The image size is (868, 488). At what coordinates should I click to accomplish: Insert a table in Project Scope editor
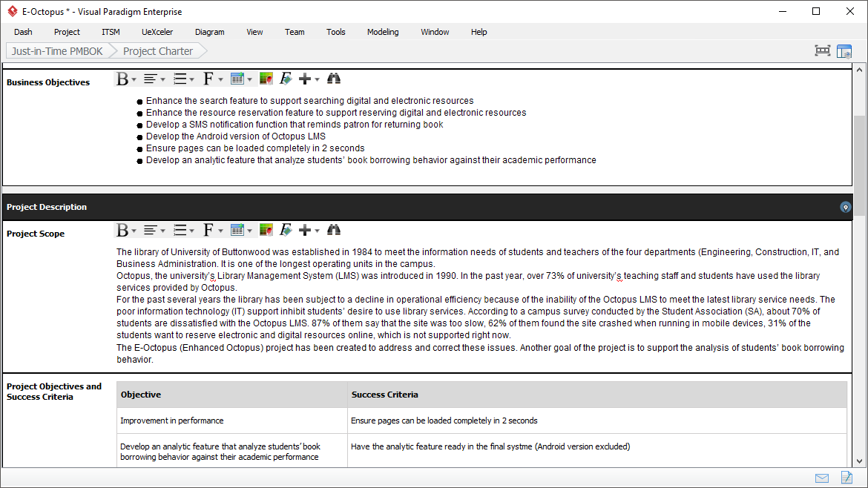pos(237,230)
